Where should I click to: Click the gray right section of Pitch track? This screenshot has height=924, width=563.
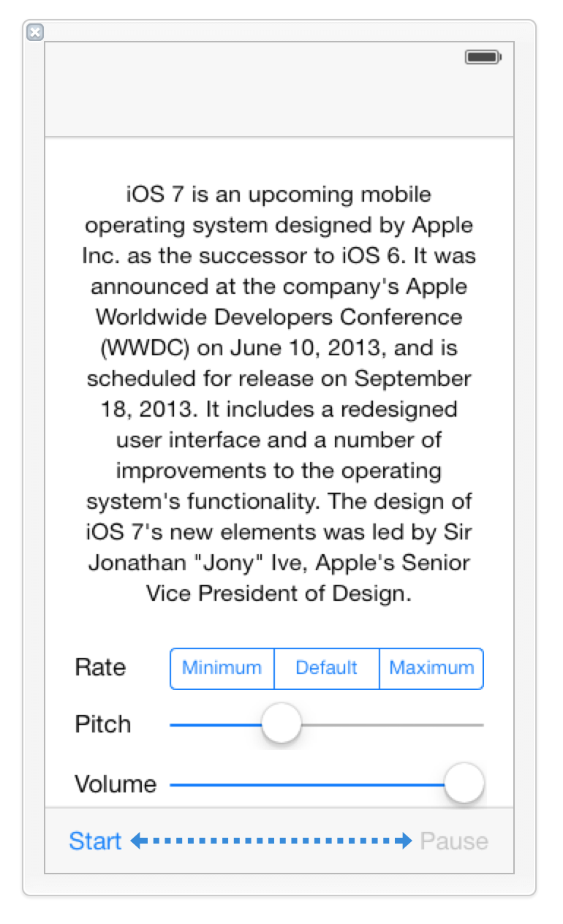(392, 724)
